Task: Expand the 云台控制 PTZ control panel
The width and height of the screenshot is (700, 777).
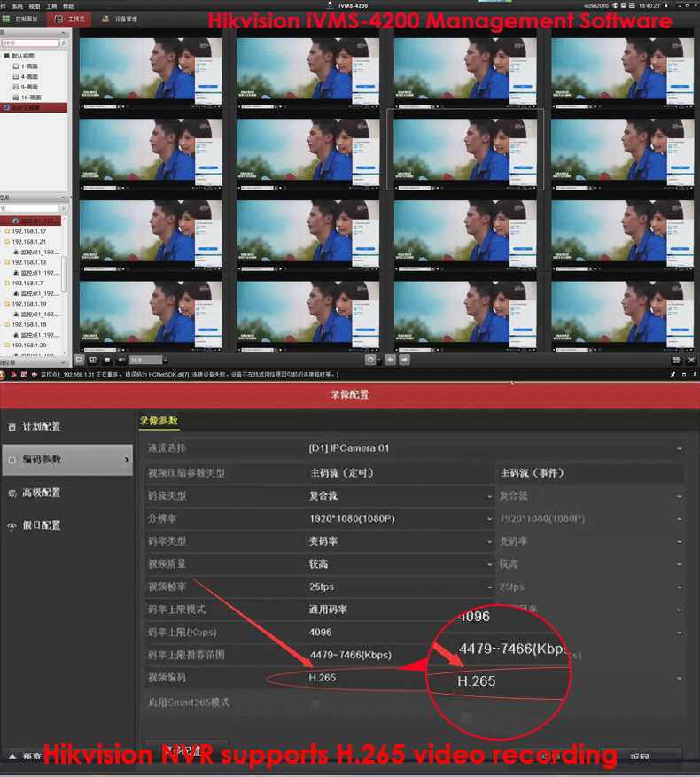Action: [x=63, y=362]
